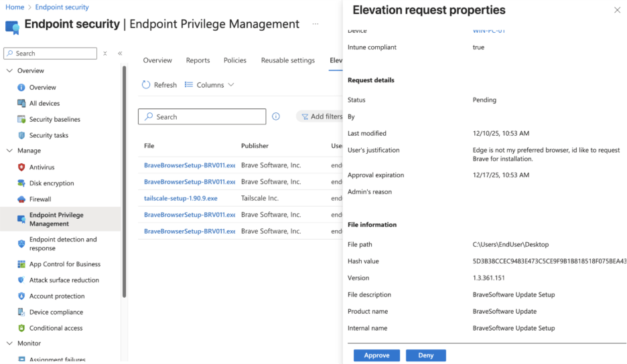Open tailscale-setup-1.90.9.exe file link
The width and height of the screenshot is (627, 364).
180,199
